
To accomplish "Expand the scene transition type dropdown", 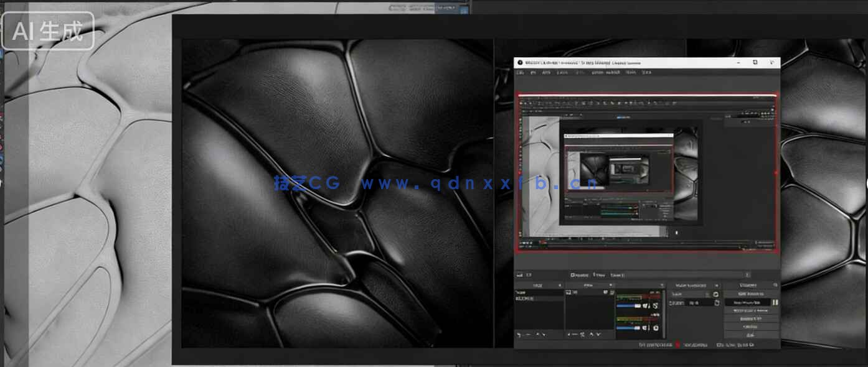I will click(x=707, y=294).
